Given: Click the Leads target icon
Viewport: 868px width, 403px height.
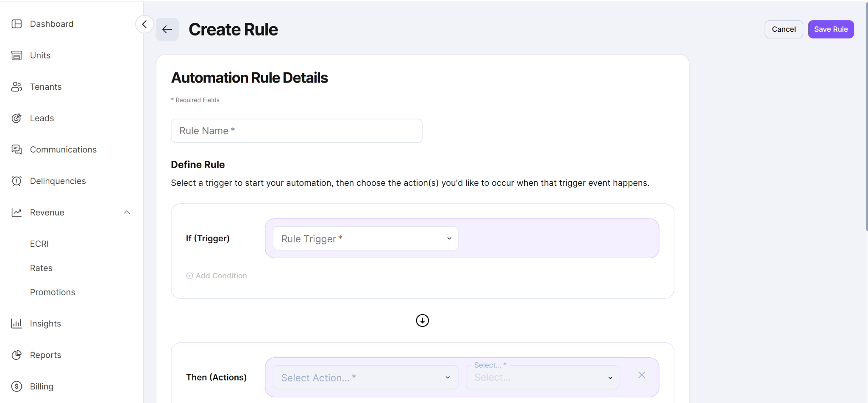Looking at the screenshot, I should [x=17, y=118].
